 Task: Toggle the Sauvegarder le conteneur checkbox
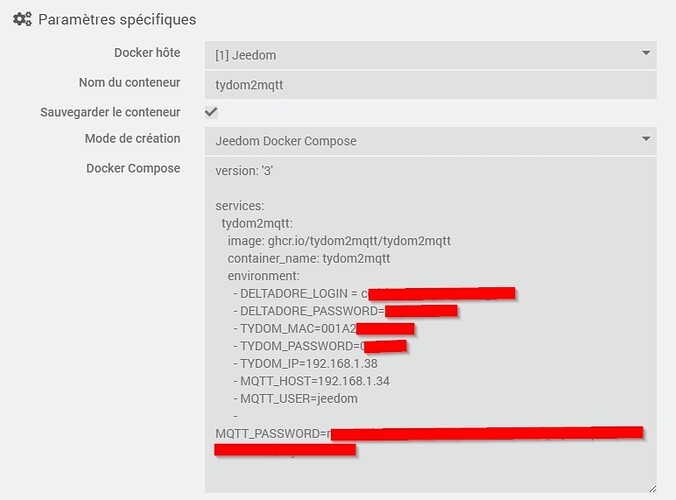[x=211, y=112]
